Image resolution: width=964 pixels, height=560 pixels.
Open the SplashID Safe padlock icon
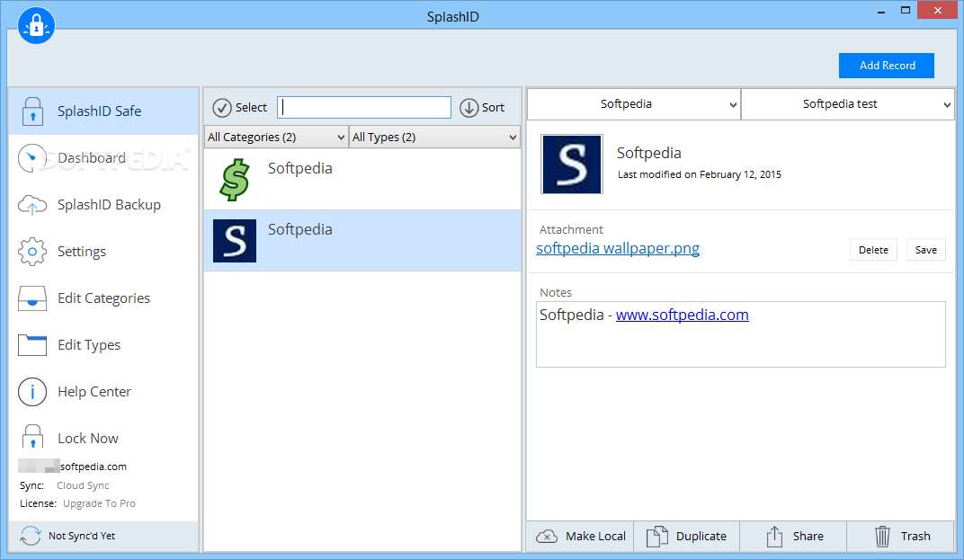[32, 111]
